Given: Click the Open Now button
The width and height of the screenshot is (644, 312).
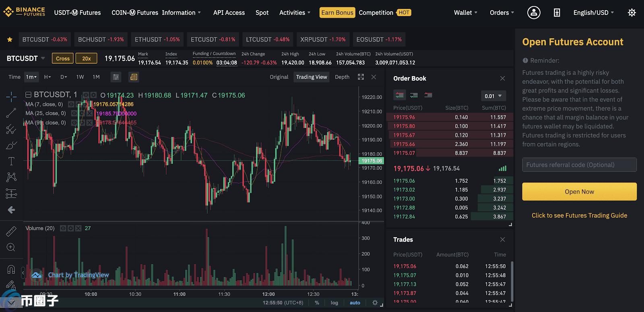Looking at the screenshot, I should 579,192.
